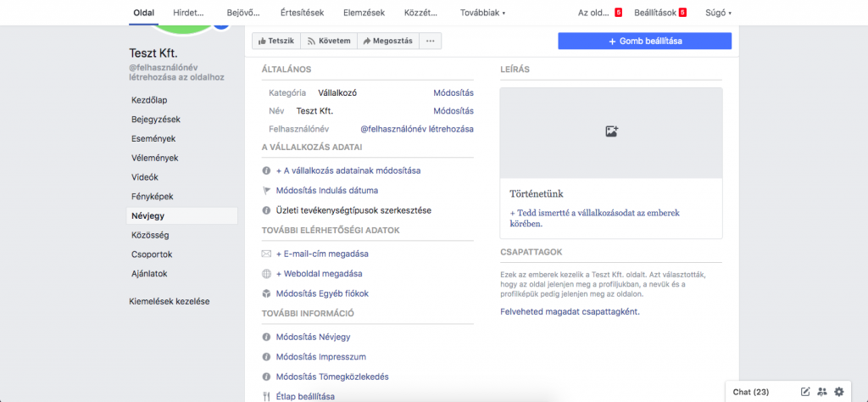Viewport: 868px width, 402px height.
Task: Open the Bejövő... tab
Action: 243,12
